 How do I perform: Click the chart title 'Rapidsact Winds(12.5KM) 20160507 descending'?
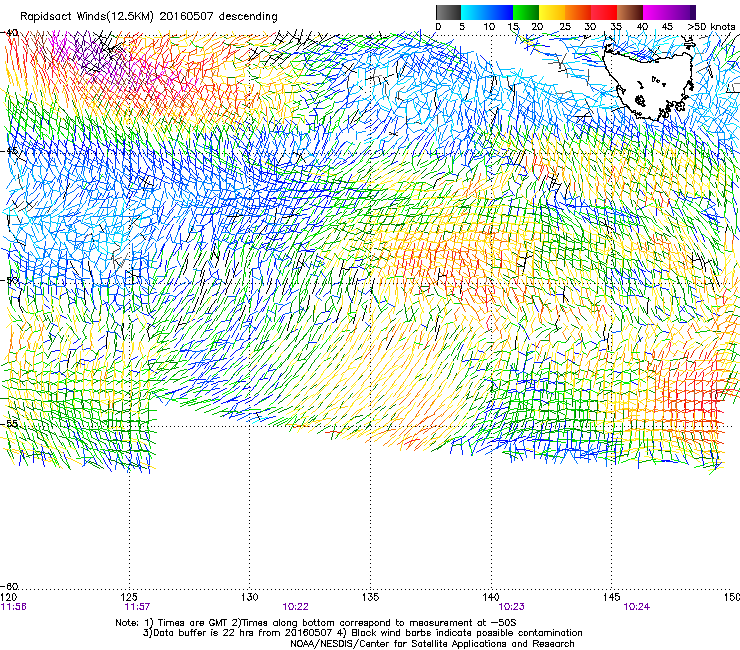(x=149, y=16)
